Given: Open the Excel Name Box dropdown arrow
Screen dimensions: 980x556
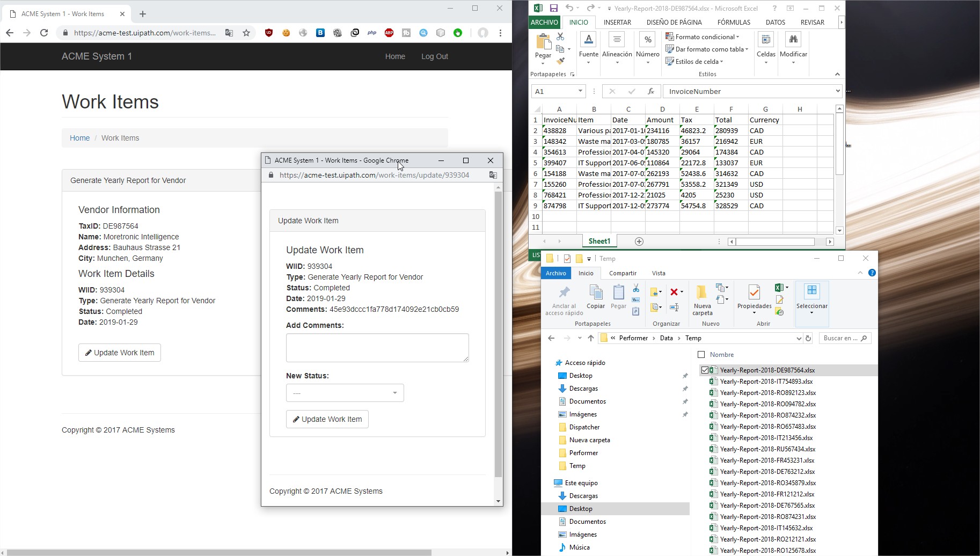Looking at the screenshot, I should point(580,91).
